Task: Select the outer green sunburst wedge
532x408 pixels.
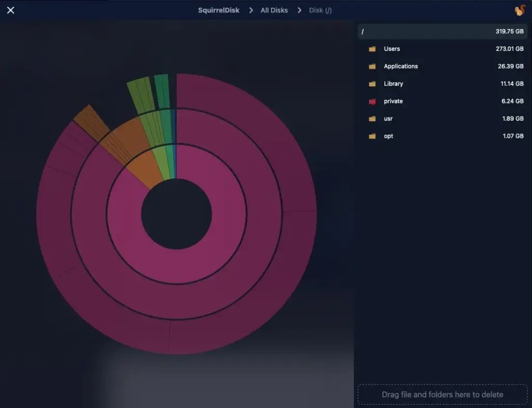Action: click(x=141, y=95)
